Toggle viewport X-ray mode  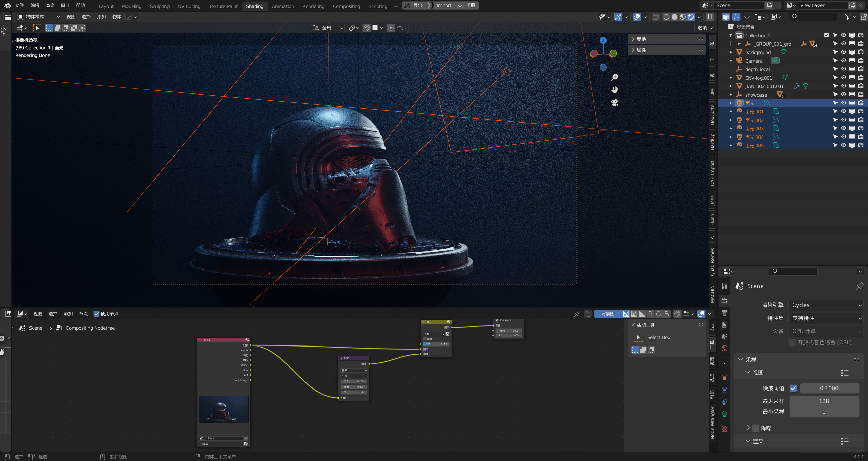click(x=656, y=17)
